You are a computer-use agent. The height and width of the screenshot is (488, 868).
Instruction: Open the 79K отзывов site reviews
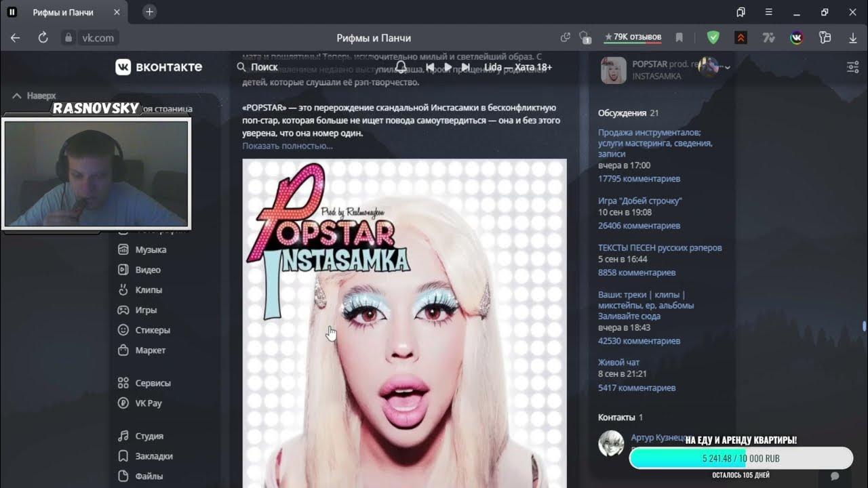[x=633, y=37]
